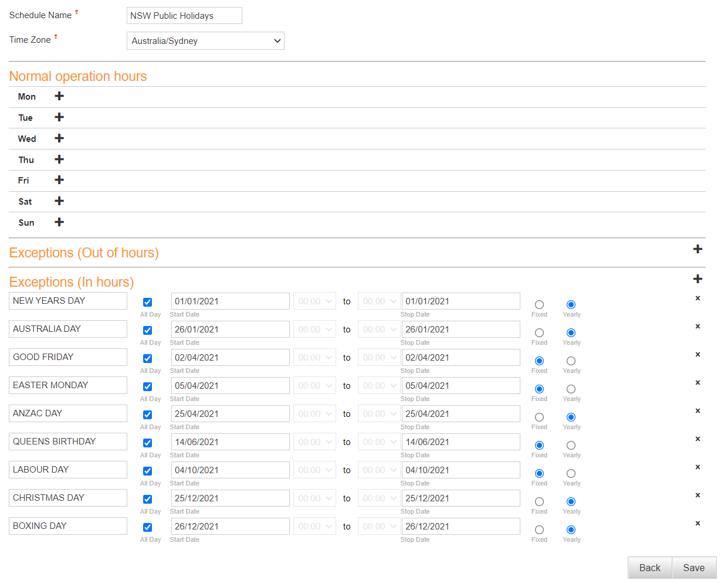Add operation hours for Sun
728x584 pixels.
point(59,222)
